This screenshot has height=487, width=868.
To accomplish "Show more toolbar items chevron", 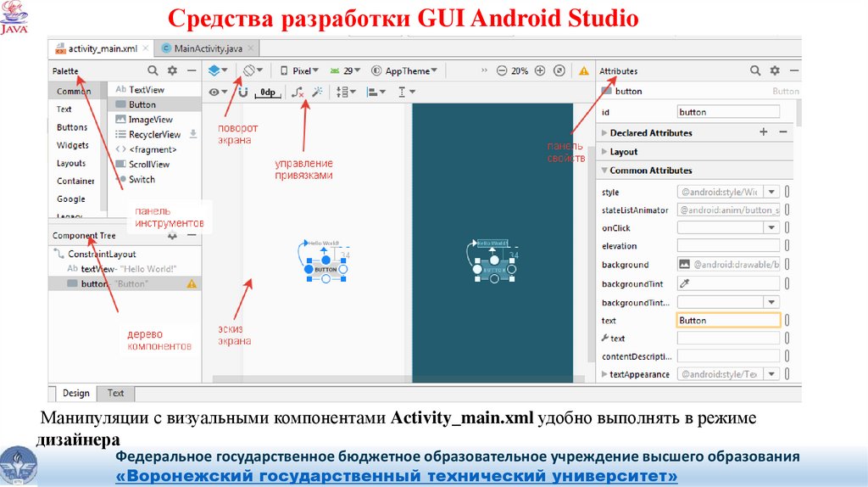I will (484, 70).
